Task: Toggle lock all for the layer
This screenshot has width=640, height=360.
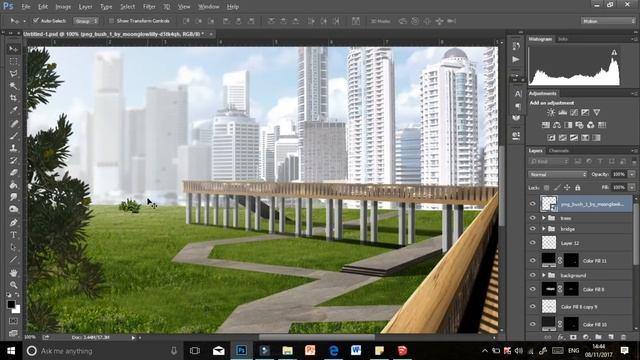Action: coord(578,188)
